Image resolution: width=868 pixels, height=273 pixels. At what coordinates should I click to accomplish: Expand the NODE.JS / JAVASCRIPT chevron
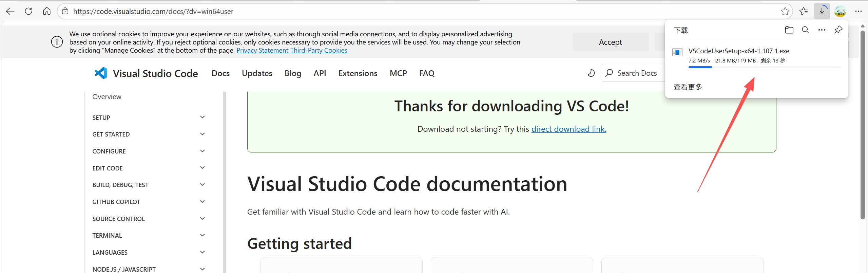coord(202,269)
